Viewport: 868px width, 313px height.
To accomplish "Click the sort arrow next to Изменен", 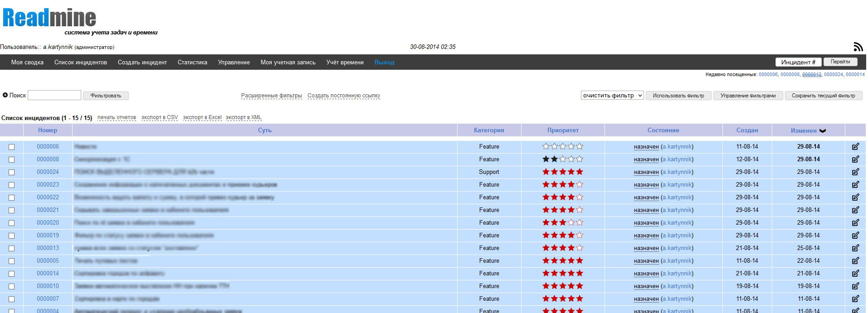I will pos(823,131).
